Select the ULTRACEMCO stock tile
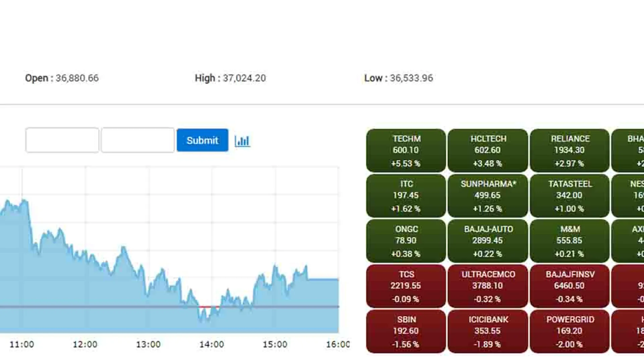Screen dimensions: 644x357 pyautogui.click(x=488, y=286)
